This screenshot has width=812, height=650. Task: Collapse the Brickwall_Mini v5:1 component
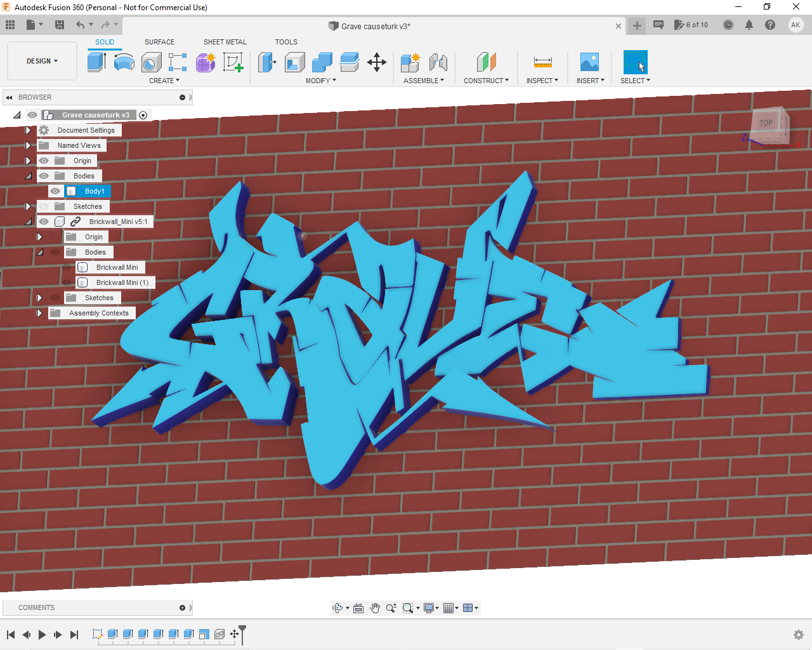click(28, 222)
